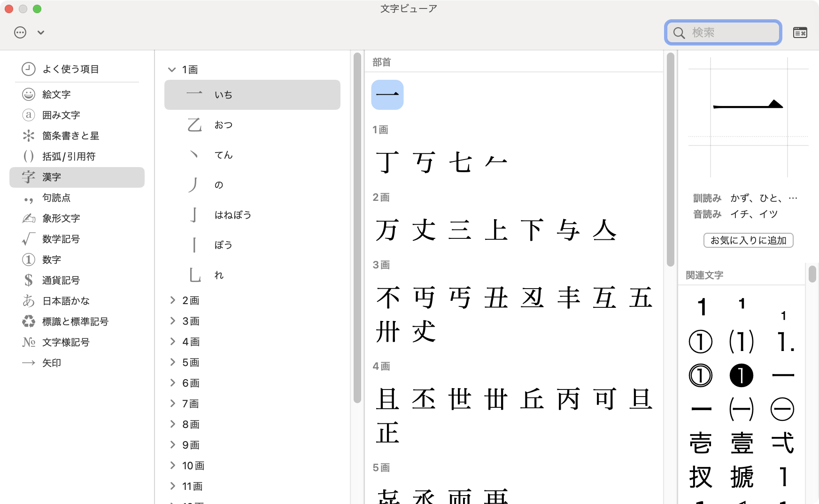The width and height of the screenshot is (819, 504).
Task: Open the emoji (絵文字) category
Action: tap(56, 94)
